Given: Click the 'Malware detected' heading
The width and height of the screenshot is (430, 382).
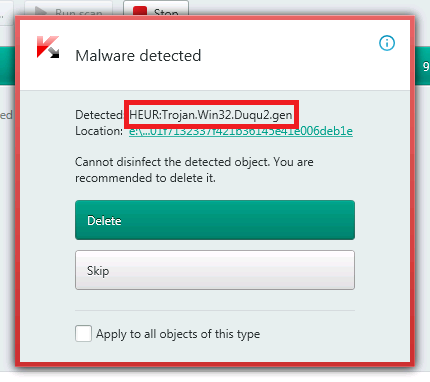Looking at the screenshot, I should tap(138, 56).
